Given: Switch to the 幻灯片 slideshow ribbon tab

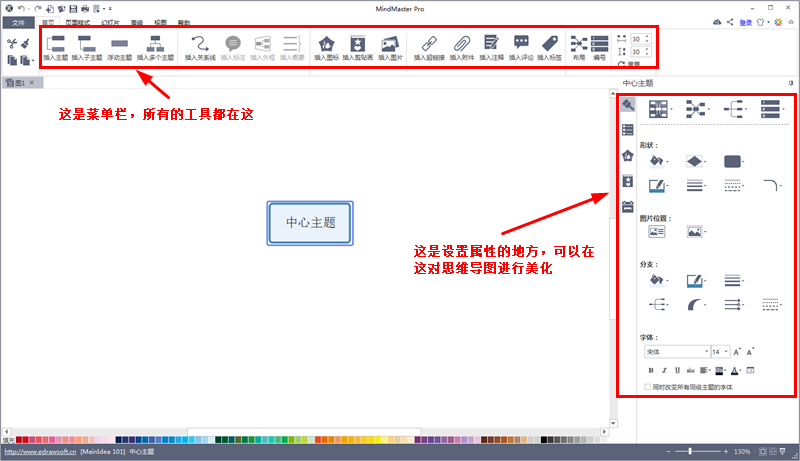Looking at the screenshot, I should pos(110,22).
